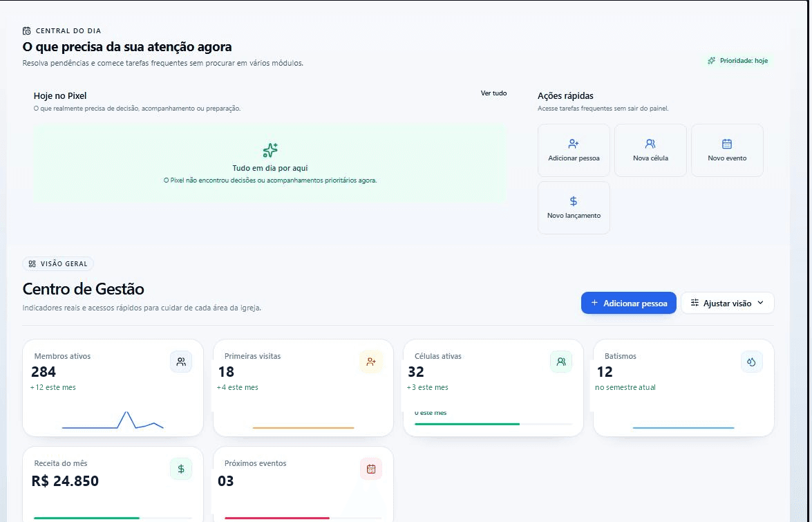Click the +12 este mes text
Image resolution: width=812 pixels, height=522 pixels.
(53, 387)
